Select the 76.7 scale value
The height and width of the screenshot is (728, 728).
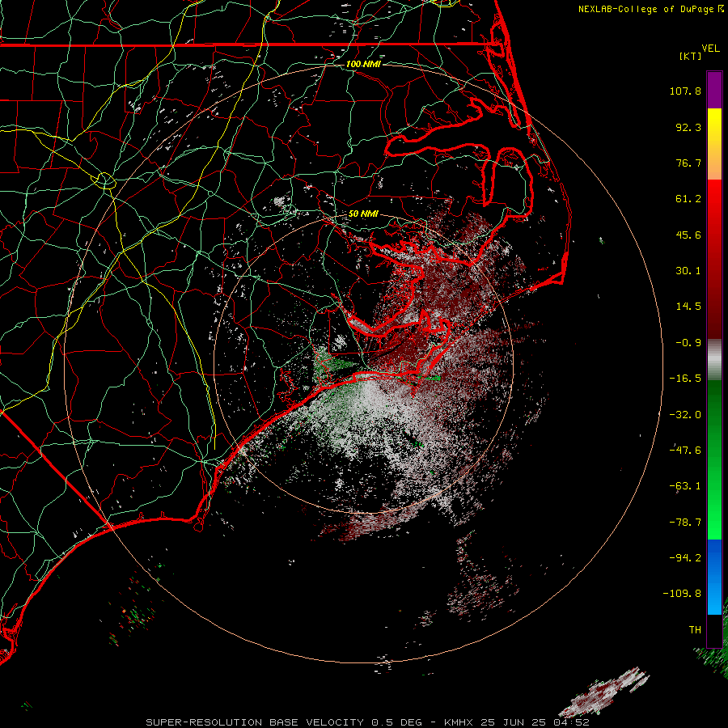pos(688,163)
